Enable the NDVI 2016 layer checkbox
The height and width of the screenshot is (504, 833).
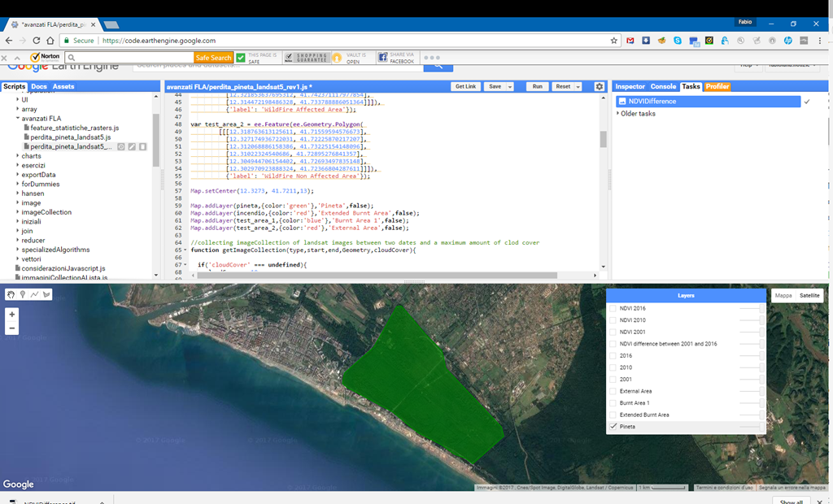613,308
